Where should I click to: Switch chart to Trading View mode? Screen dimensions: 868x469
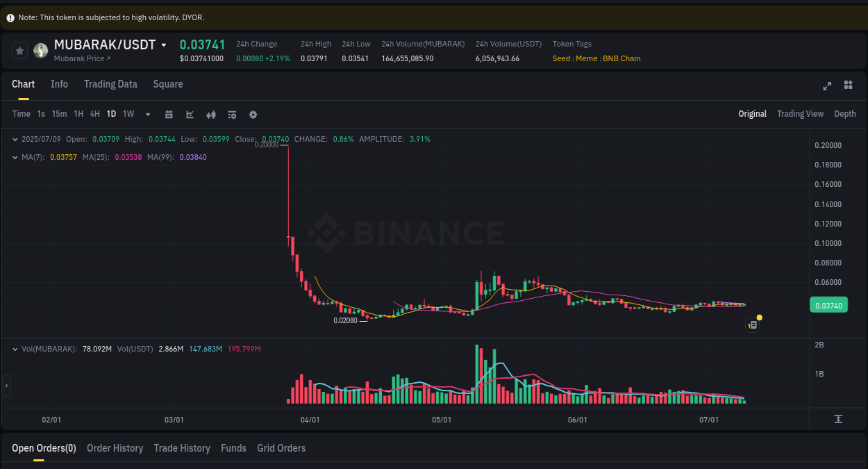pyautogui.click(x=800, y=113)
